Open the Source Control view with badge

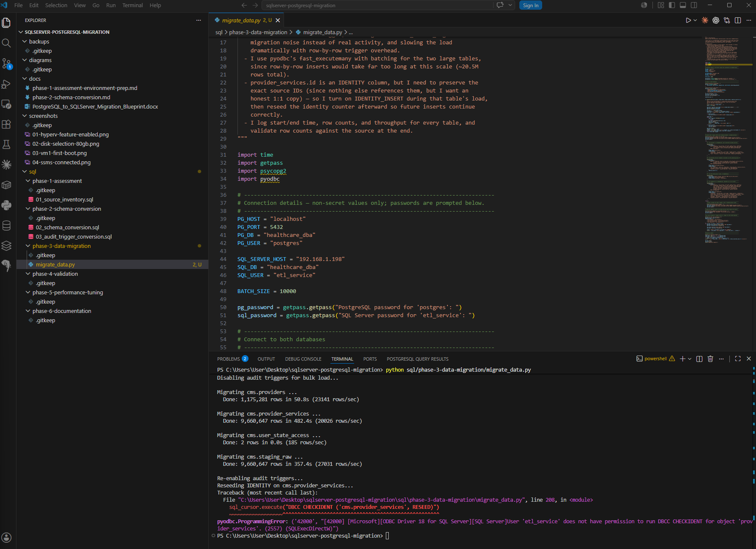pyautogui.click(x=6, y=63)
